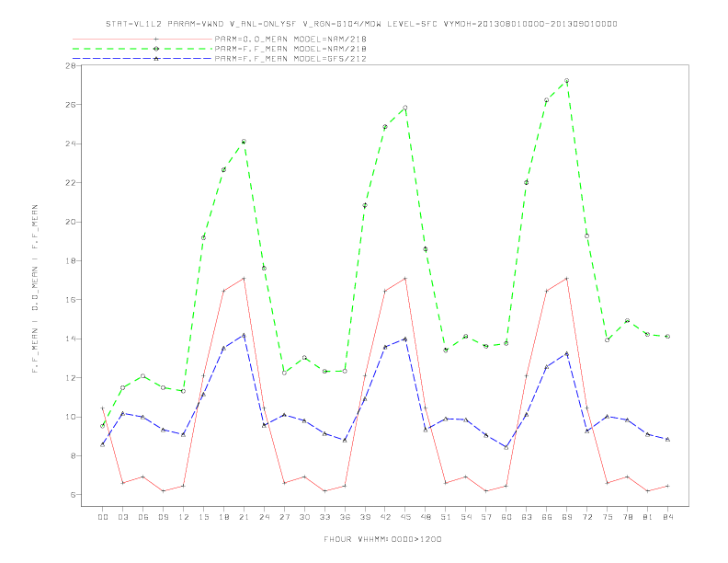Click y-axis tick value 20
728x563 pixels.
click(71, 222)
